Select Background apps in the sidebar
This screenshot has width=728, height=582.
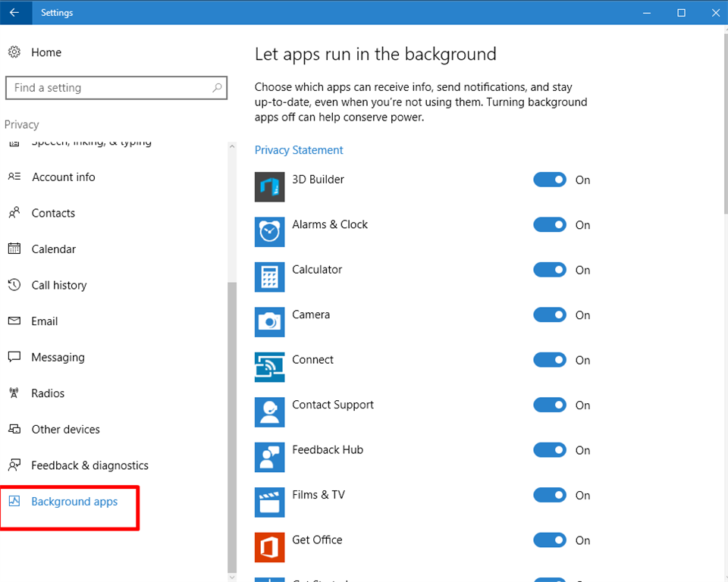coord(74,502)
